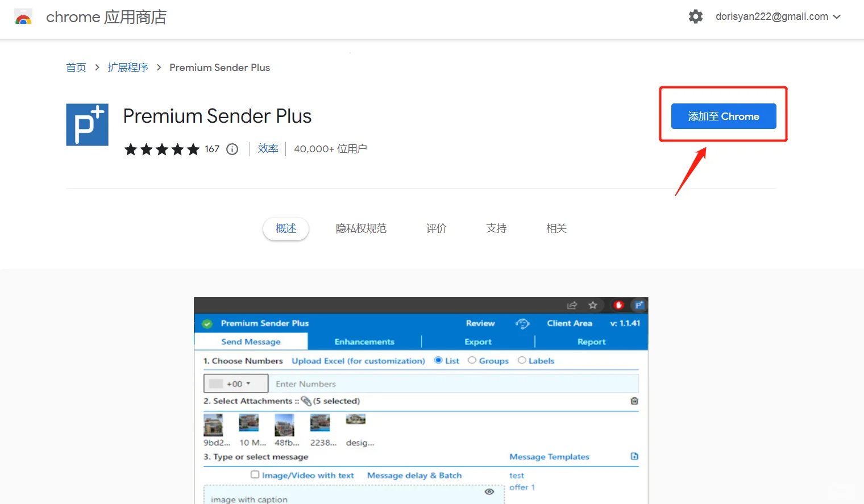Viewport: 864px width, 504px height.
Task: Select the List radio button
Action: [x=438, y=360]
